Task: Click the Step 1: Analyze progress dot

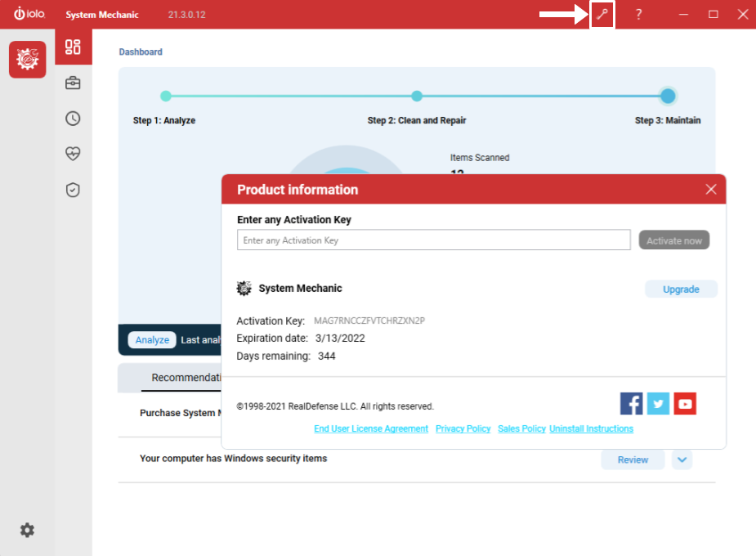Action: 166,96
